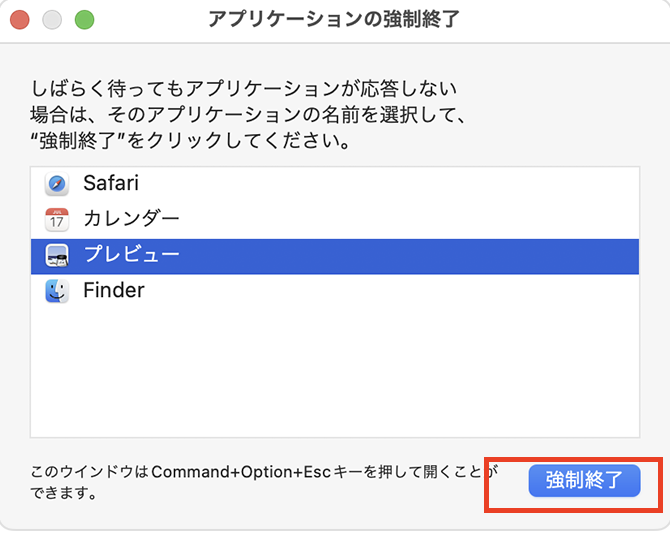Click the アプリケーションの強制終了 window title
The image size is (670, 534).
coord(334,20)
